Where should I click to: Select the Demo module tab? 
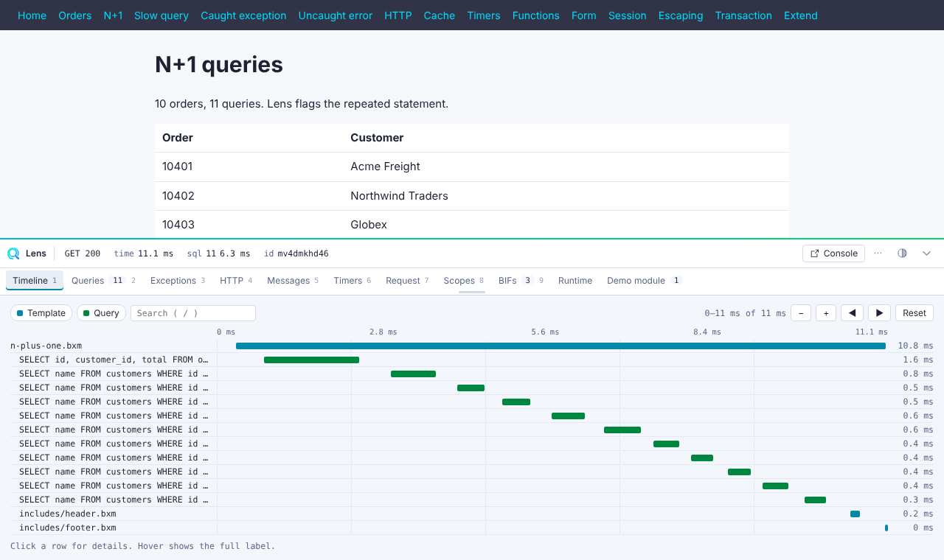pyautogui.click(x=645, y=281)
